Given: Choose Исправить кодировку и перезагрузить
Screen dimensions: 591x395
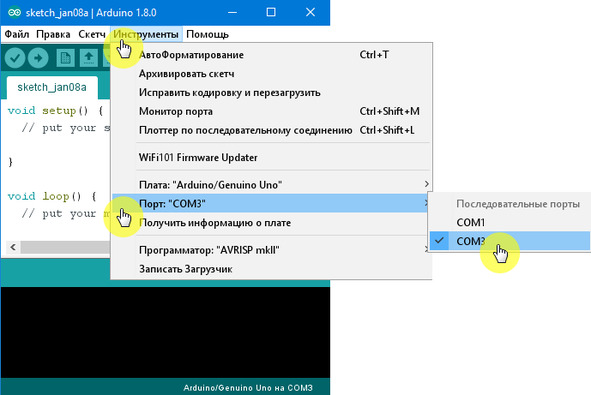Looking at the screenshot, I should tap(271, 92).
